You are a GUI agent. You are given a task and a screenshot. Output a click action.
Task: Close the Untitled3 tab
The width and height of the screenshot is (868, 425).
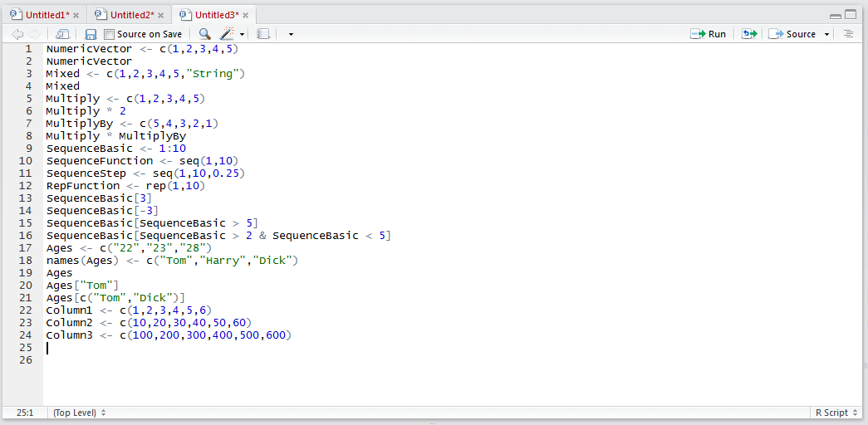click(x=246, y=15)
